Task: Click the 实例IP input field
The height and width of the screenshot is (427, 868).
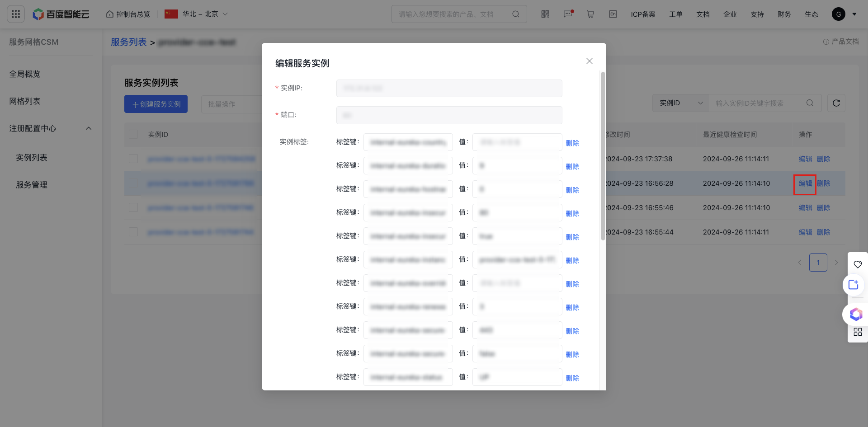Action: click(x=449, y=88)
